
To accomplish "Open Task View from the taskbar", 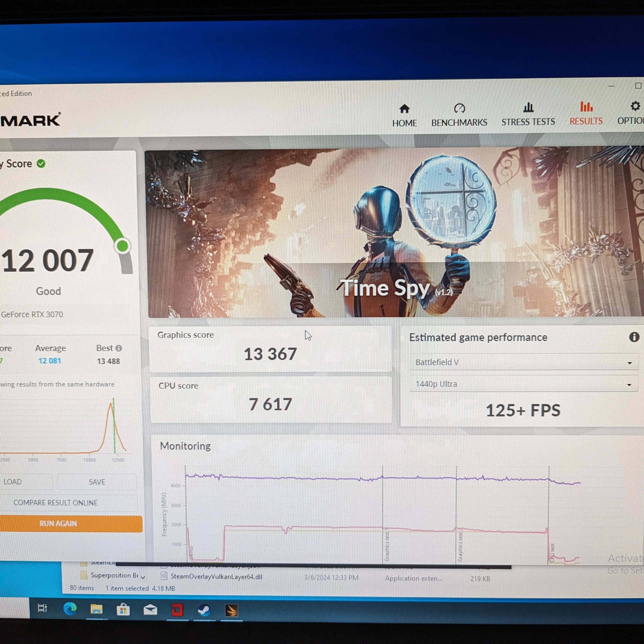I will (42, 608).
